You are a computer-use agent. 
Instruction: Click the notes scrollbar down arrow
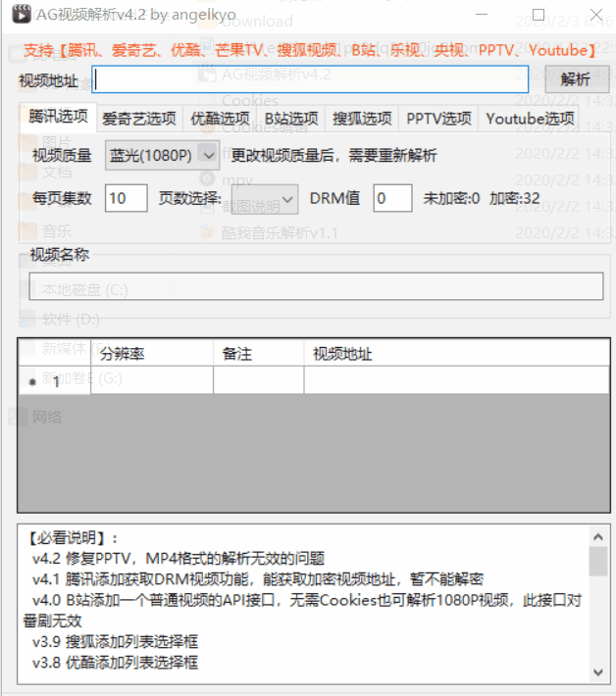(x=598, y=672)
